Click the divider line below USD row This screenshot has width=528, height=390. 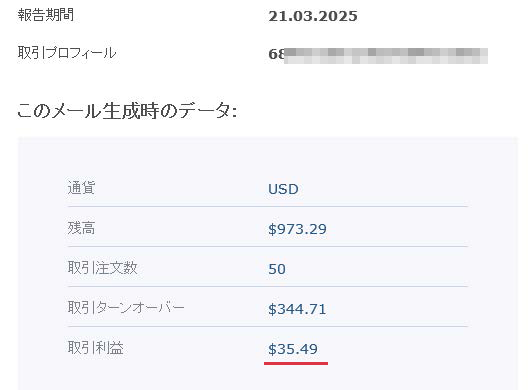coord(268,206)
